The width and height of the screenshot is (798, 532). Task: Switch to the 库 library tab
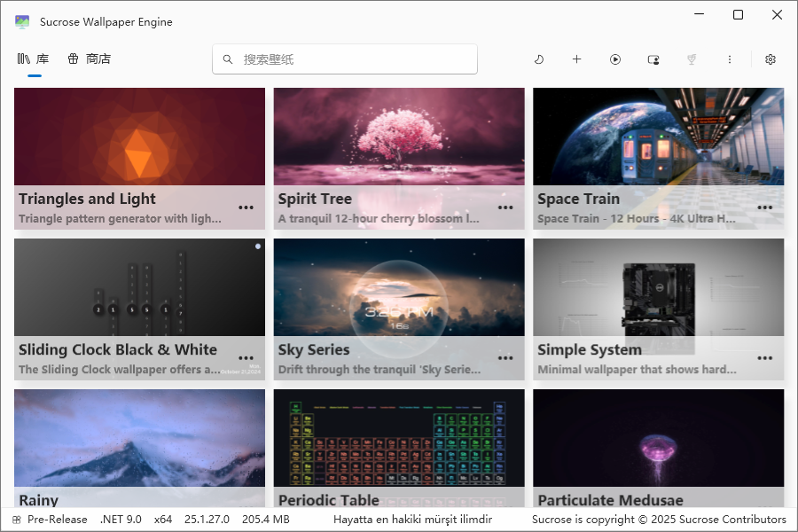(x=33, y=59)
